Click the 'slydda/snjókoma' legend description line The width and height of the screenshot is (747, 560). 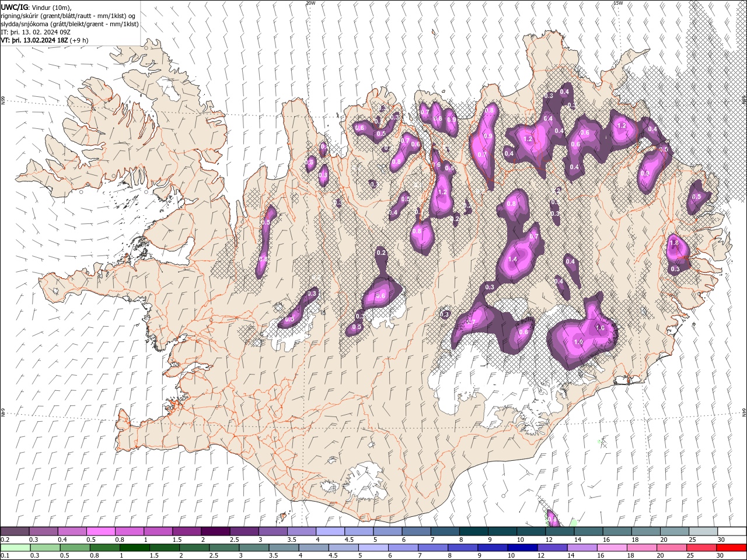(x=69, y=24)
